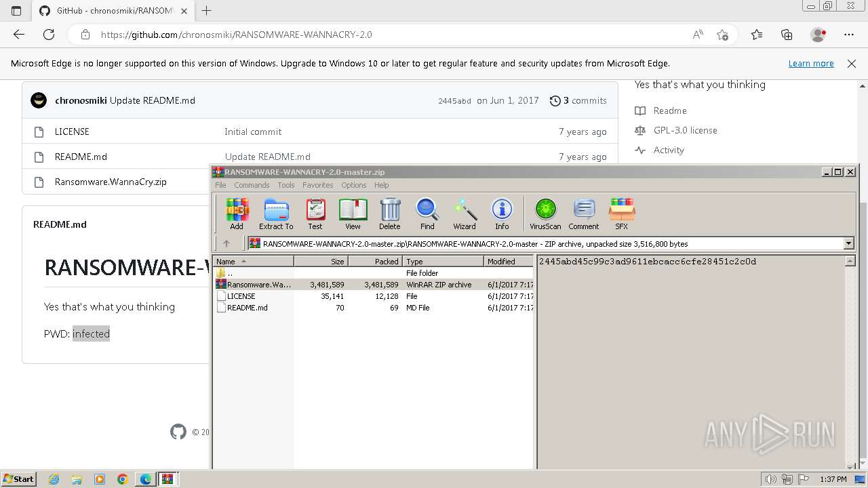
Task: Open Ransomware.WannaCry.zip on GitHub
Action: (111, 182)
